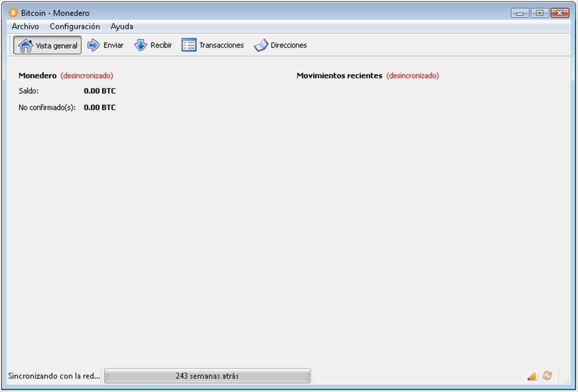This screenshot has height=392, width=578.
Task: Show the Transacciones history tab
Action: 212,45
